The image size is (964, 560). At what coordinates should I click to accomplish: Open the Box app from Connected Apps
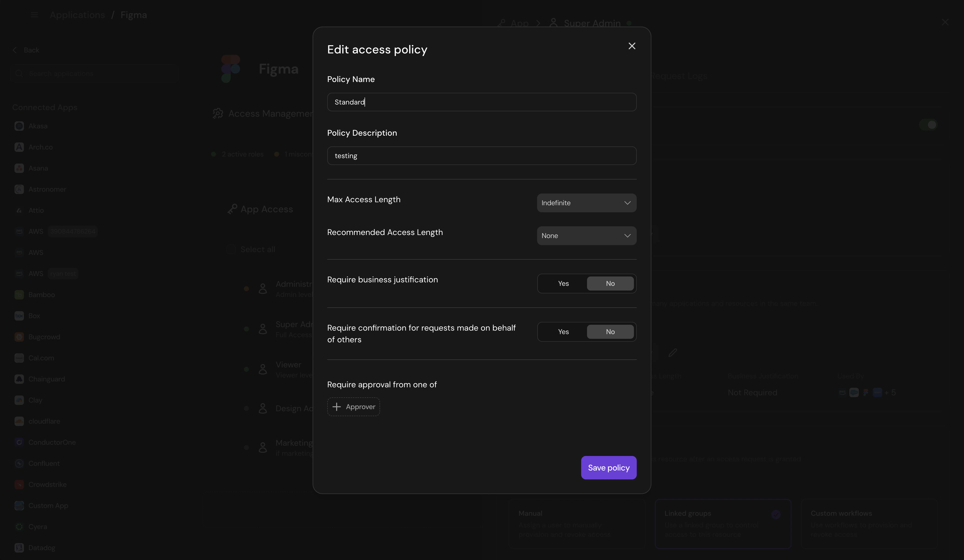pyautogui.click(x=34, y=316)
